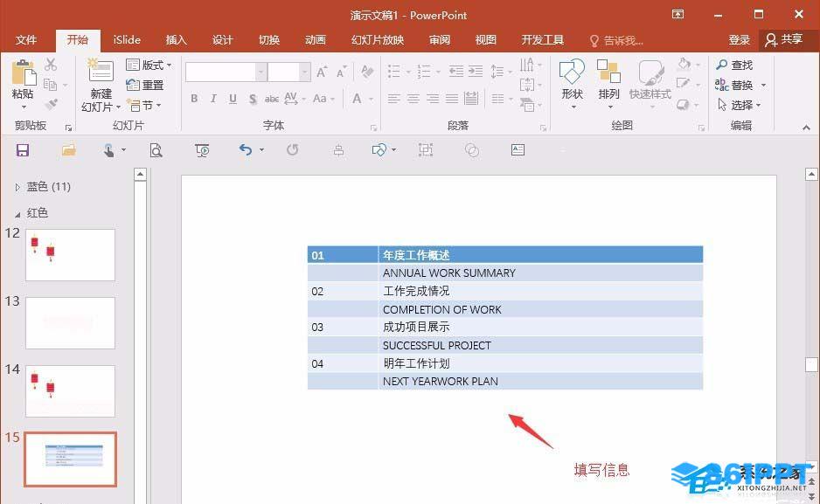This screenshot has width=820, height=504.
Task: Click the 登录 sign-in link
Action: pos(740,40)
